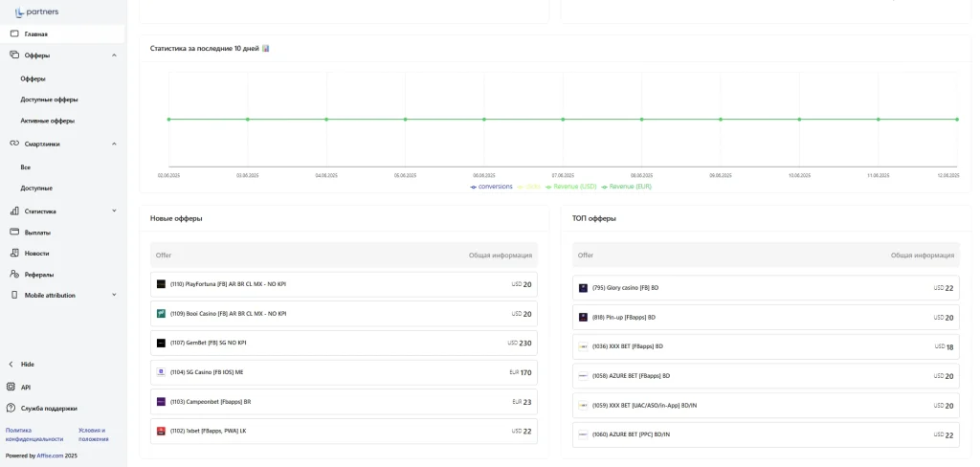Image resolution: width=980 pixels, height=467 pixels.
Task: Open Политика конфиденциальности link
Action: (x=34, y=434)
